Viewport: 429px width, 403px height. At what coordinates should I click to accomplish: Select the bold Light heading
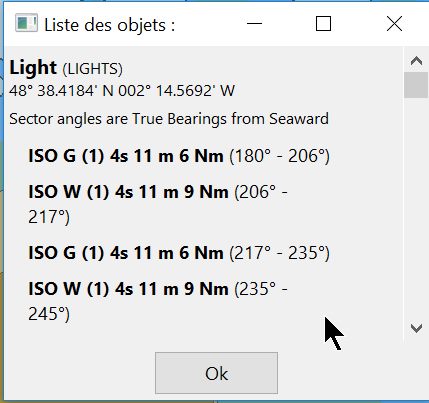[x=33, y=68]
